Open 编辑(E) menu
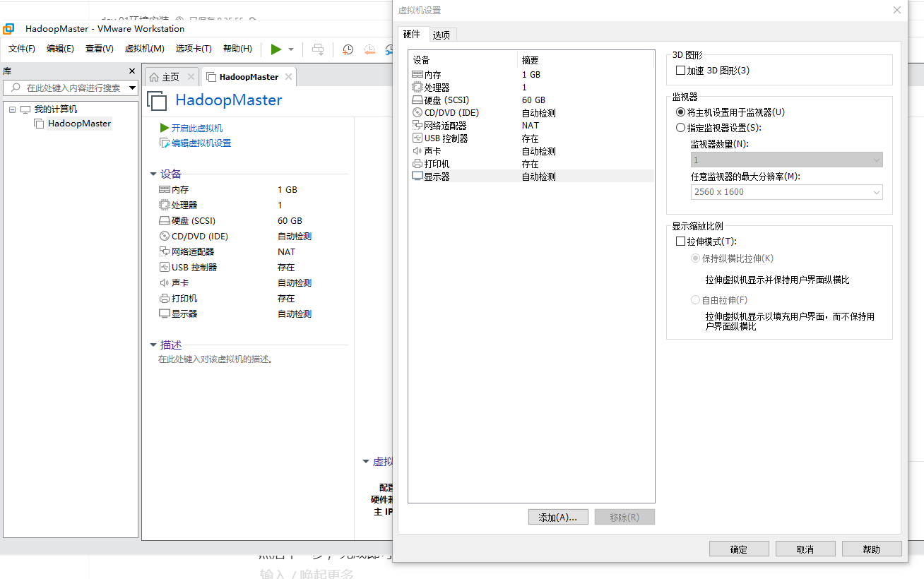 click(x=60, y=49)
